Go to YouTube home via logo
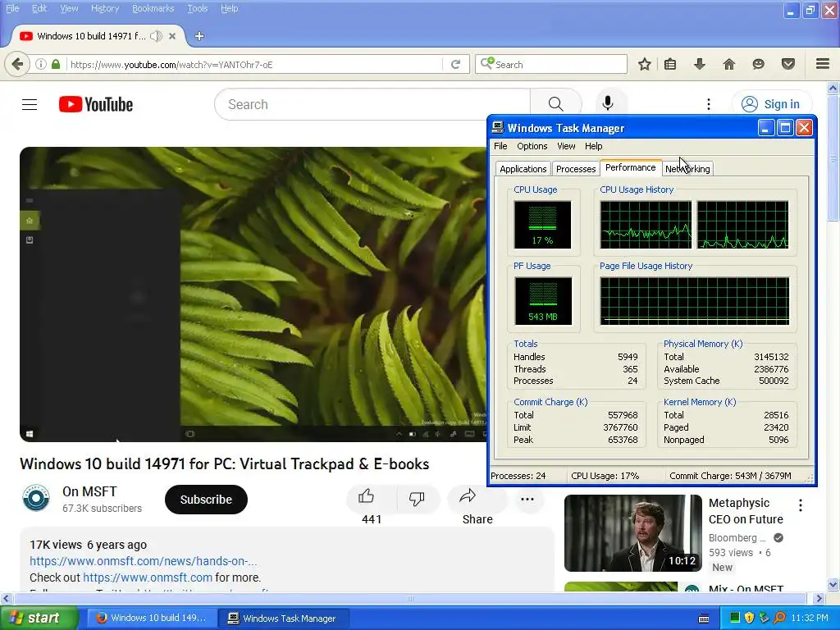Screen dimensions: 840x630 tap(96, 104)
